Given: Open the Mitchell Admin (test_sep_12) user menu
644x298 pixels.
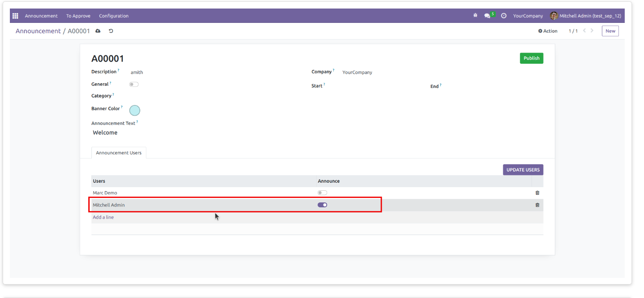Looking at the screenshot, I should tap(586, 16).
